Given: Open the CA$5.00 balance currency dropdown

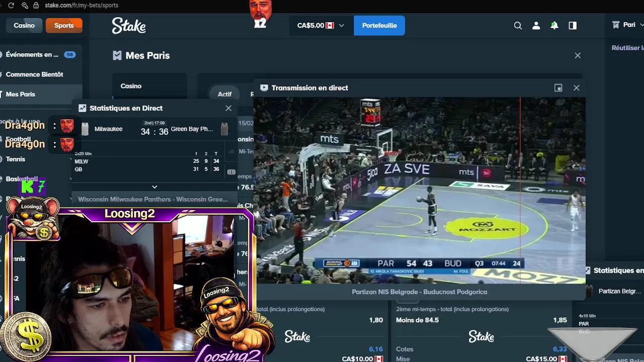Looking at the screenshot, I should (320, 25).
